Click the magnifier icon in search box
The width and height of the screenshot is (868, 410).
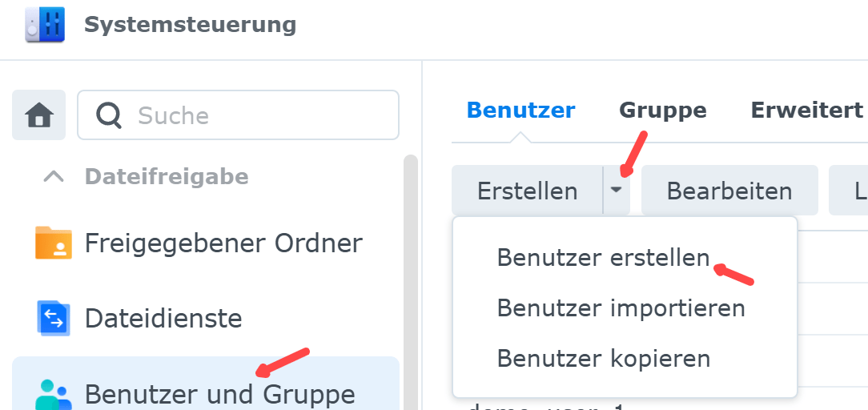coord(109,115)
